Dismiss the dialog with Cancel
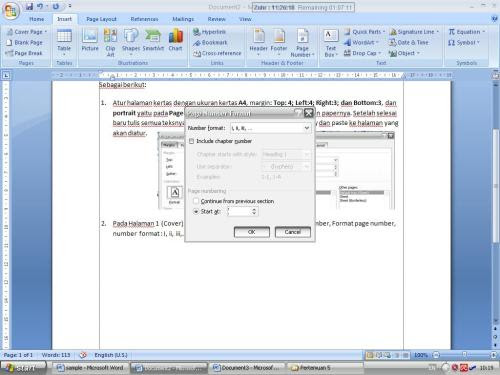The width and height of the screenshot is (500, 375). click(293, 232)
